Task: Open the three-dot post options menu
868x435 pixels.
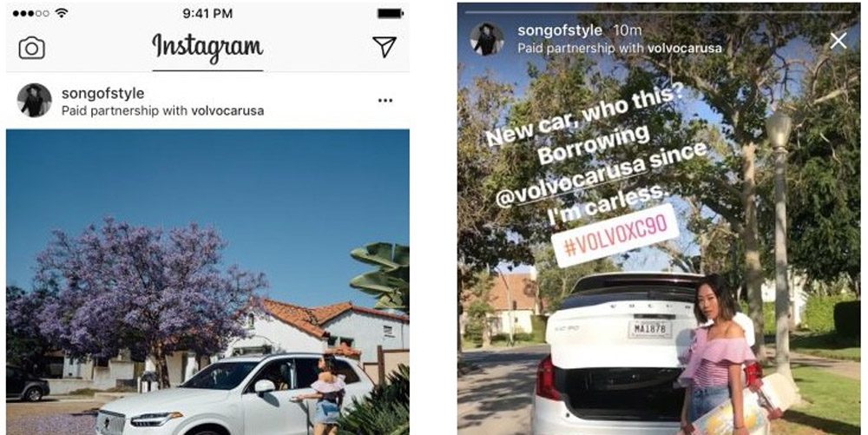Action: (385, 101)
